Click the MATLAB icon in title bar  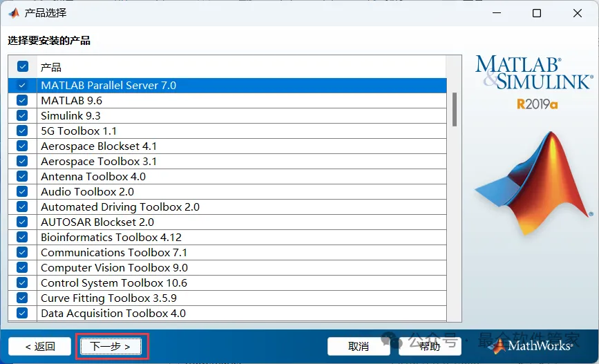[x=14, y=13]
